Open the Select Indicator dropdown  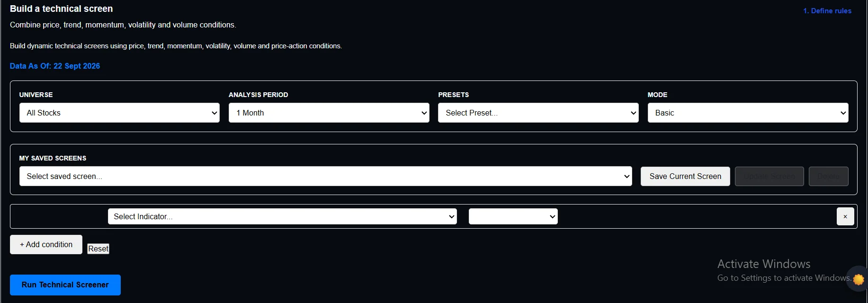pos(282,216)
